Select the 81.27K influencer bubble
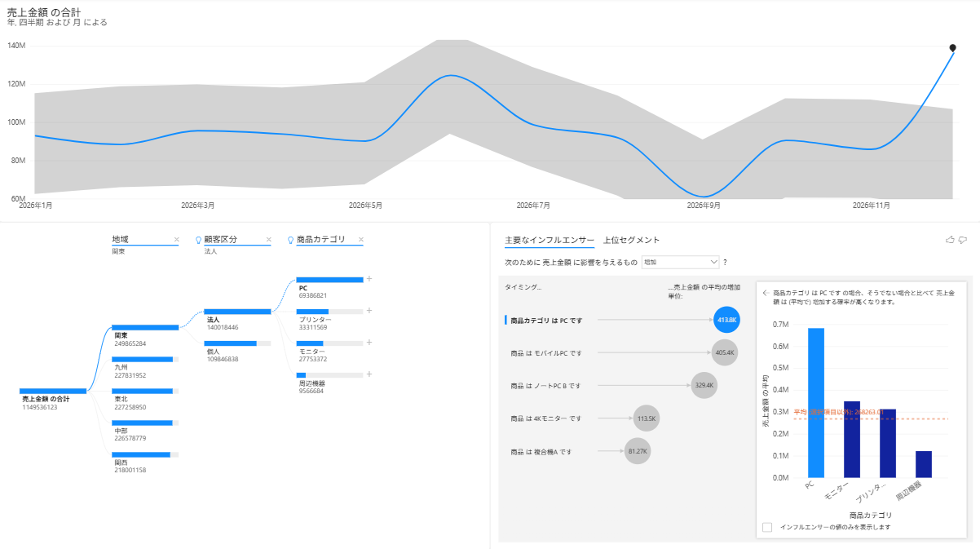 pyautogui.click(x=638, y=450)
